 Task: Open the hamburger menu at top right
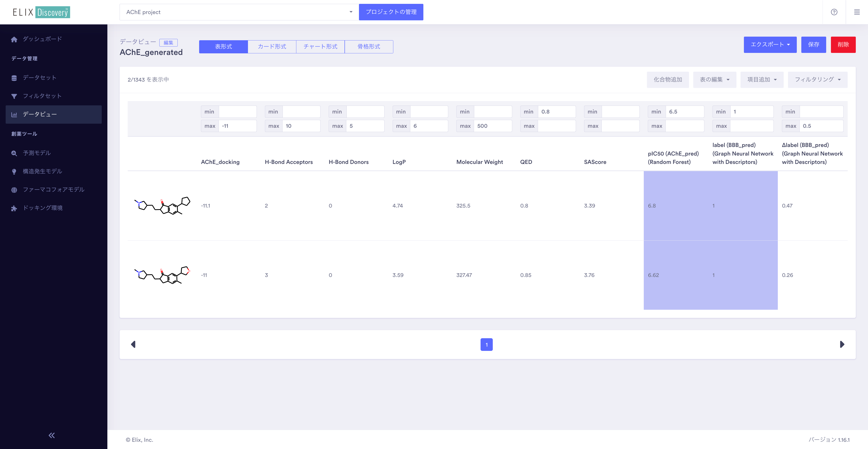point(857,12)
